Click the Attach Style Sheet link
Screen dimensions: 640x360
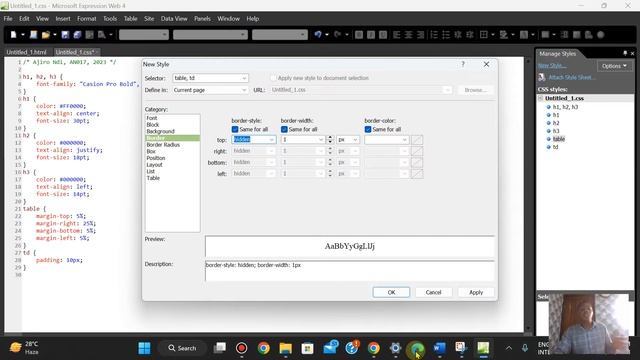[x=571, y=77]
